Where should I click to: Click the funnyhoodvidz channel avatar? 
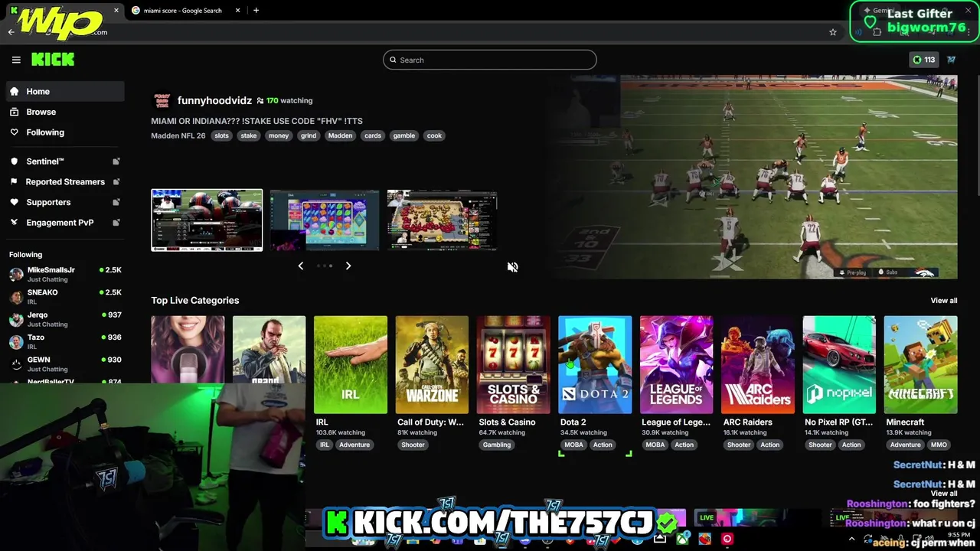162,100
